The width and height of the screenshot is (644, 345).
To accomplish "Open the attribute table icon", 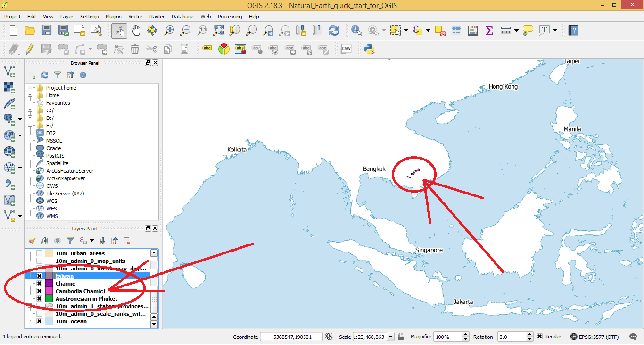I will click(x=456, y=31).
